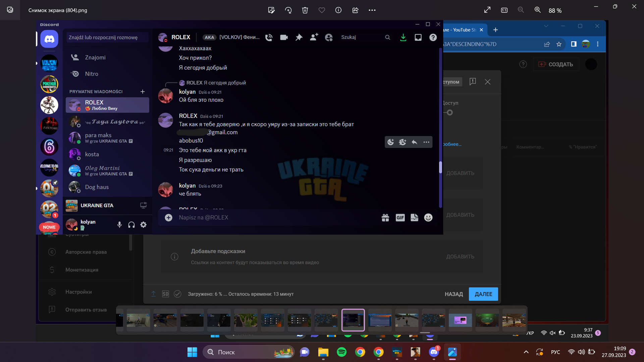Click the СОЗДАТЬ button in YouTube Studio
This screenshot has width=644, height=362.
(556, 64)
